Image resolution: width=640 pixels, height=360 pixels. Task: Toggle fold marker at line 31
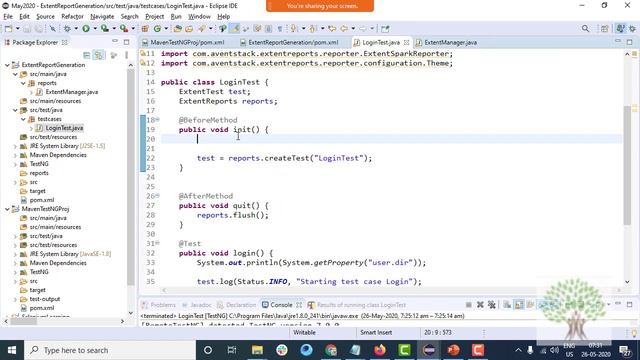tap(158, 243)
